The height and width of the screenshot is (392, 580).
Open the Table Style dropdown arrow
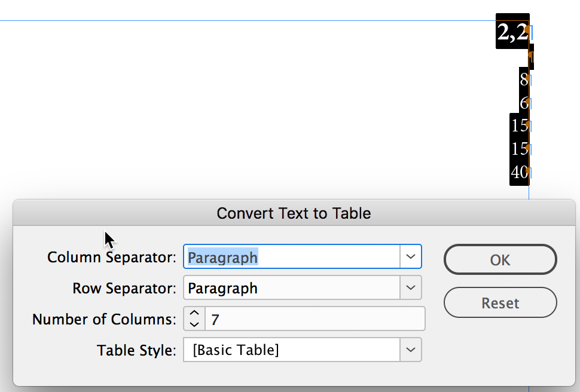[410, 350]
